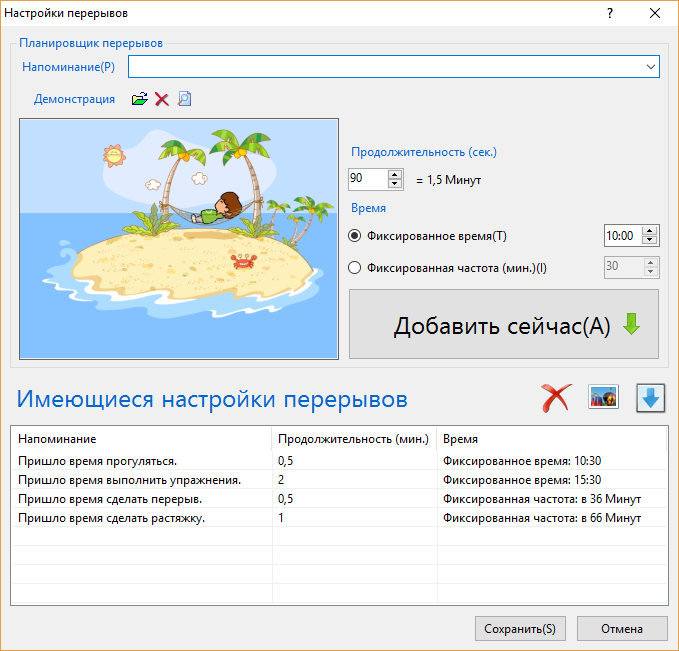Click the fixed time field 10:00
The width and height of the screenshot is (679, 651).
623,236
